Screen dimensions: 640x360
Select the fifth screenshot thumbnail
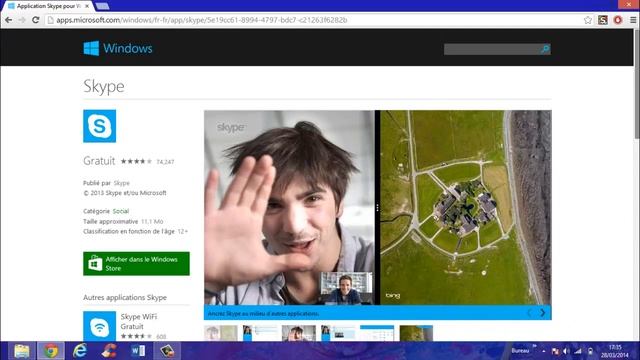click(377, 333)
